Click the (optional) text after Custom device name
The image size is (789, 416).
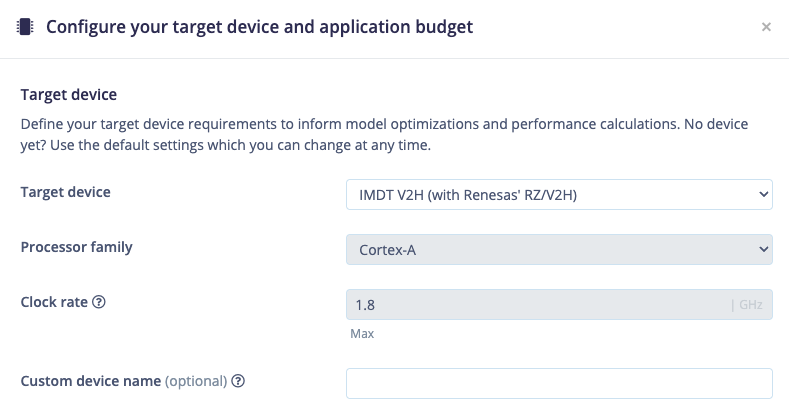196,381
